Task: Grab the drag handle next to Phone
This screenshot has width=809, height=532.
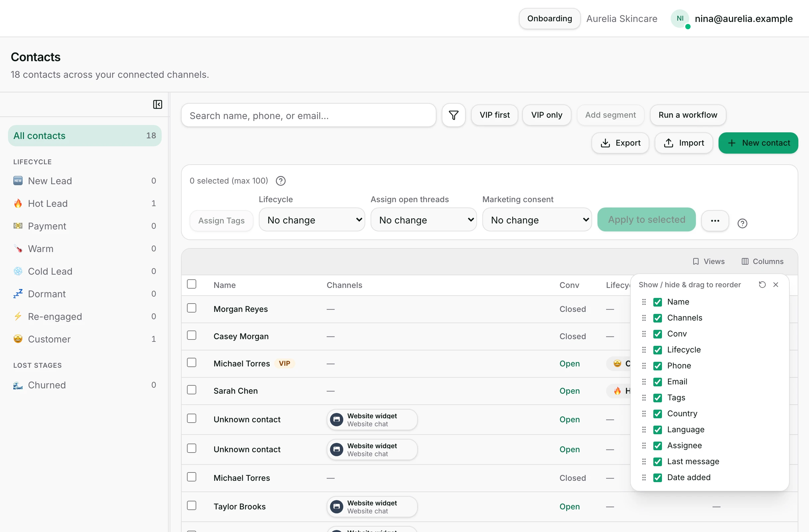Action: (x=644, y=366)
